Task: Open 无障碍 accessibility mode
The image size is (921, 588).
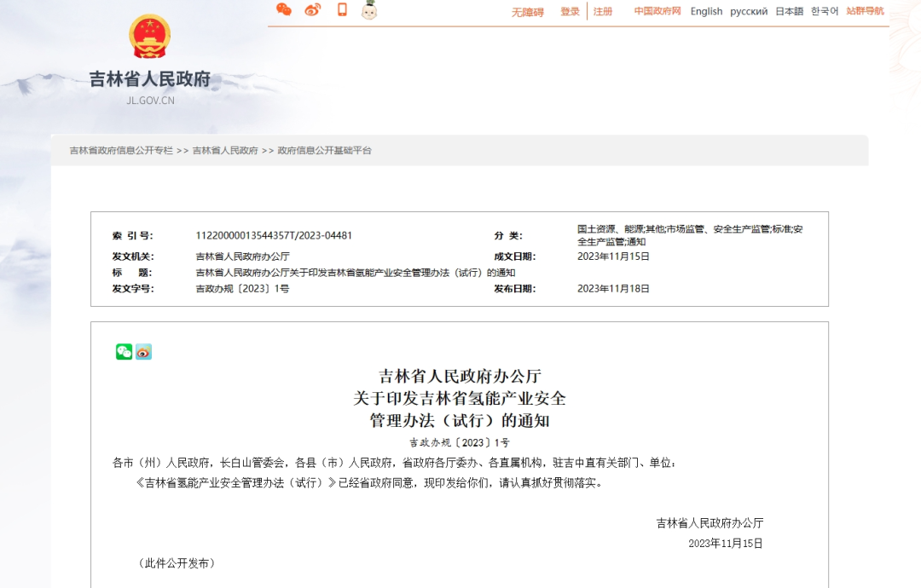Action: (x=527, y=12)
